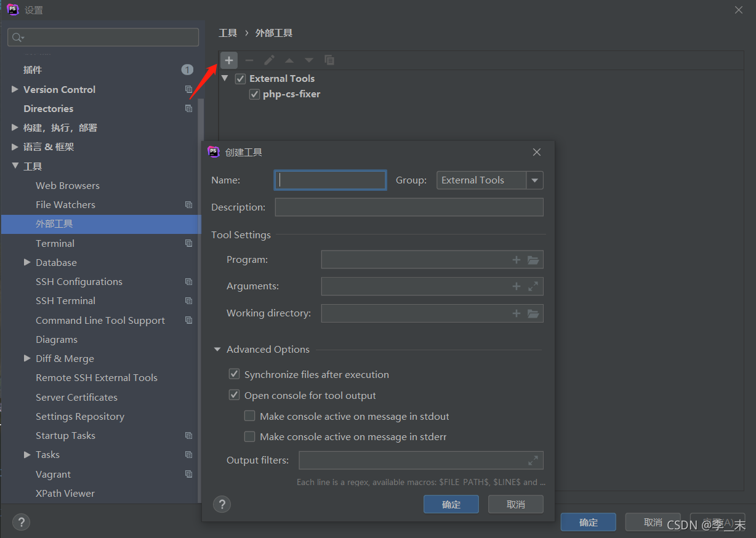The image size is (756, 538).
Task: Enable Make console active on message in stdout
Action: click(250, 416)
